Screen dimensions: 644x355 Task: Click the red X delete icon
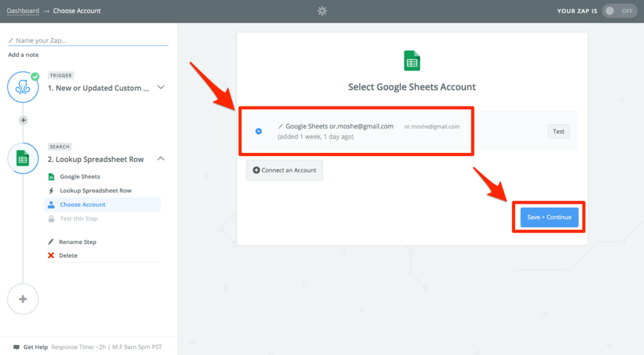coord(51,256)
